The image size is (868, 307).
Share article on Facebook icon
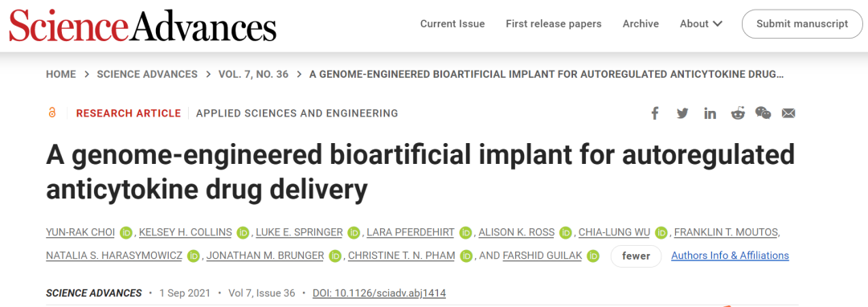655,113
